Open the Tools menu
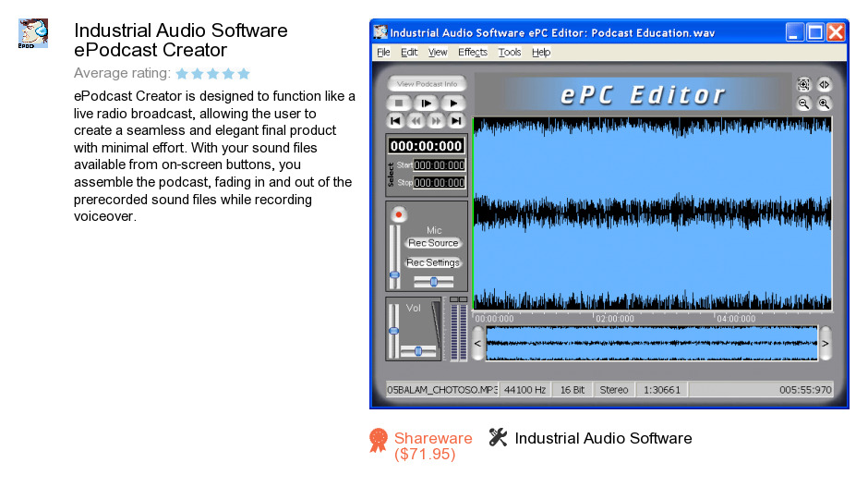This screenshot has width=868, height=487. (x=510, y=52)
